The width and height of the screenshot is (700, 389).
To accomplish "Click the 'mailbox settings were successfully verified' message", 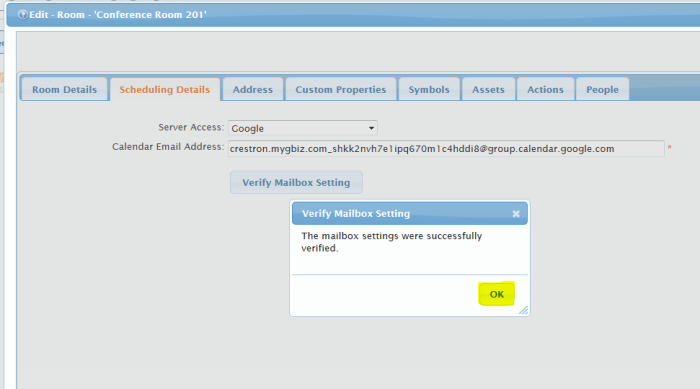I will (x=392, y=242).
